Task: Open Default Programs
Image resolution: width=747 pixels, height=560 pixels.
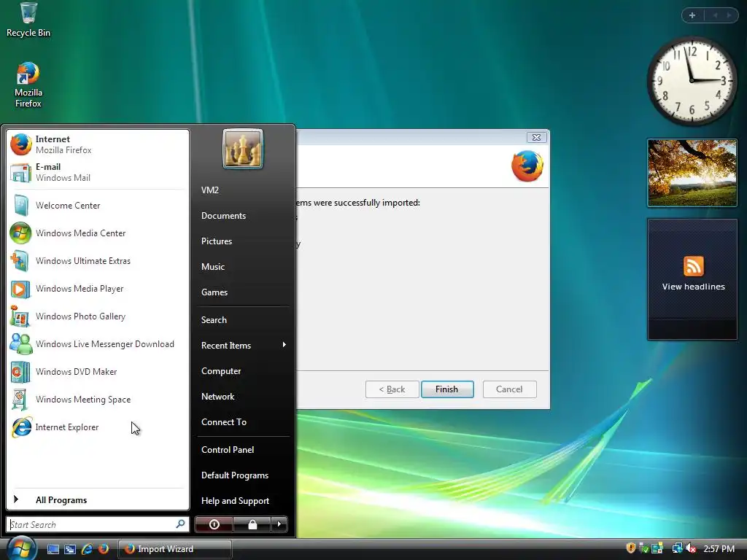Action: click(x=243, y=475)
